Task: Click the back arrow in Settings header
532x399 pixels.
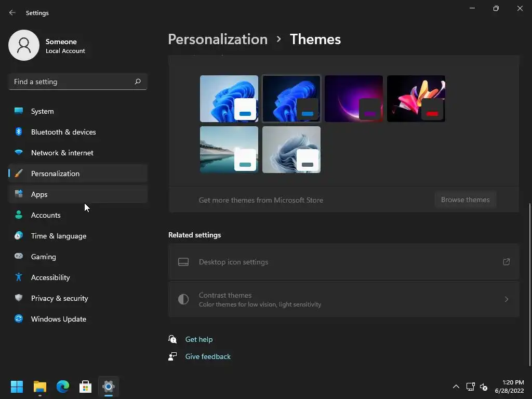Action: pyautogui.click(x=12, y=12)
